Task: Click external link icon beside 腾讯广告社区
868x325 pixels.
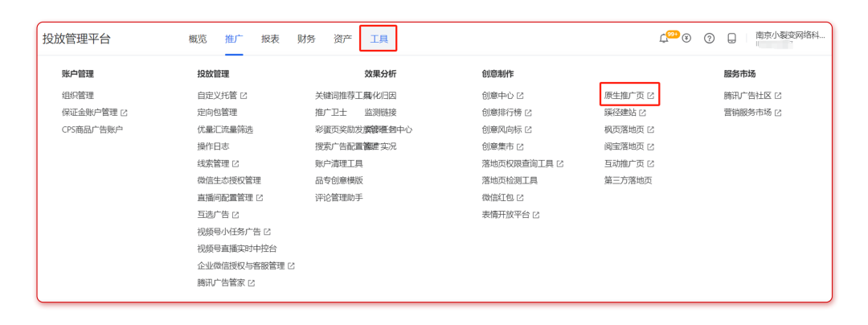Action: click(x=777, y=96)
